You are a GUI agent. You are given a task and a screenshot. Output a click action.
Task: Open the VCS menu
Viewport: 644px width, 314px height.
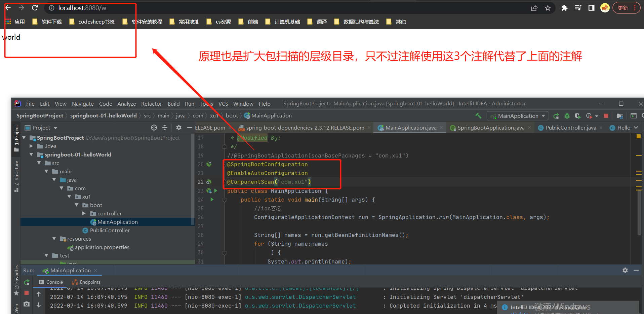pos(223,104)
